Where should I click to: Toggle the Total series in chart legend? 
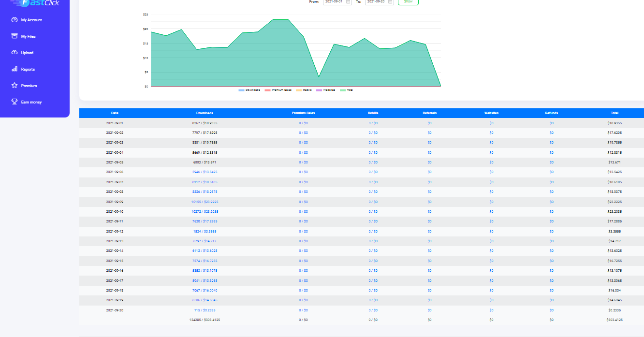click(346, 90)
